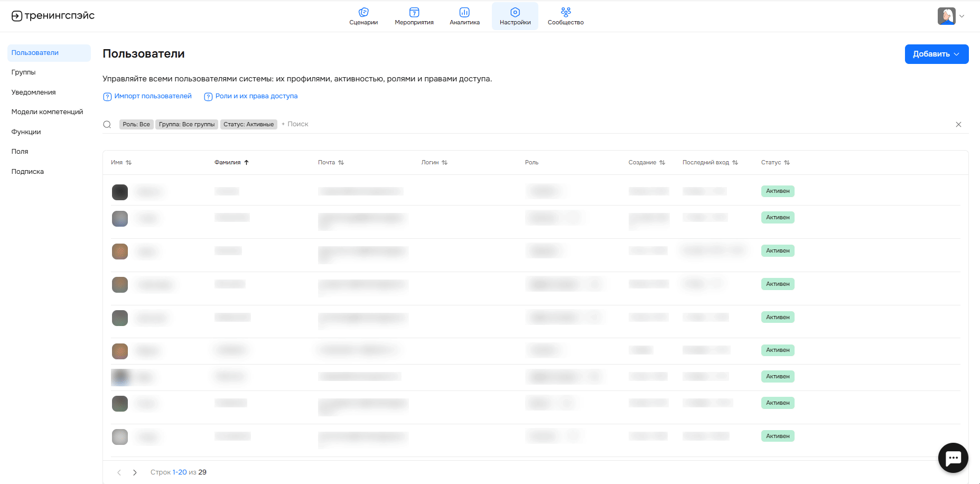
Task: Change the Статус: Активные filter
Action: coord(248,125)
